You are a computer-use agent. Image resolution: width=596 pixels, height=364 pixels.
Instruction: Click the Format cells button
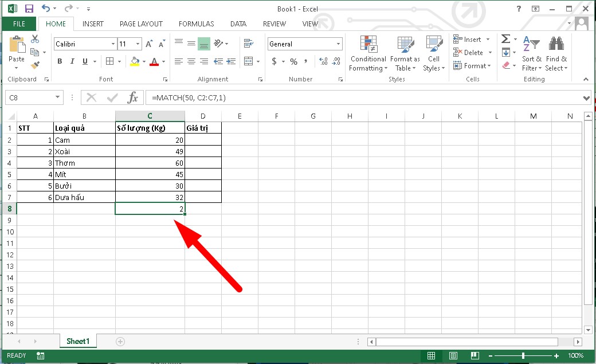pyautogui.click(x=472, y=66)
